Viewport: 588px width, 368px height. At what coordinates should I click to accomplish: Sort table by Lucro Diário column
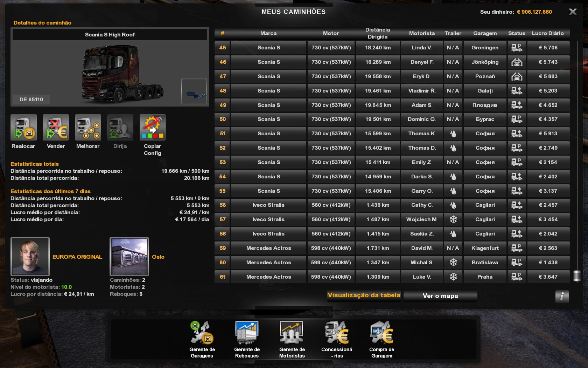(x=548, y=33)
